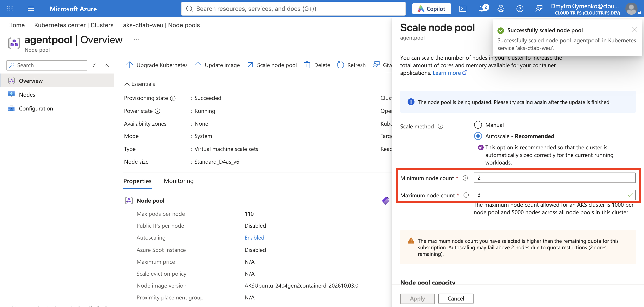Screen dimensions: 644x307
Task: Show info tooltip for Scale method
Action: pyautogui.click(x=440, y=126)
